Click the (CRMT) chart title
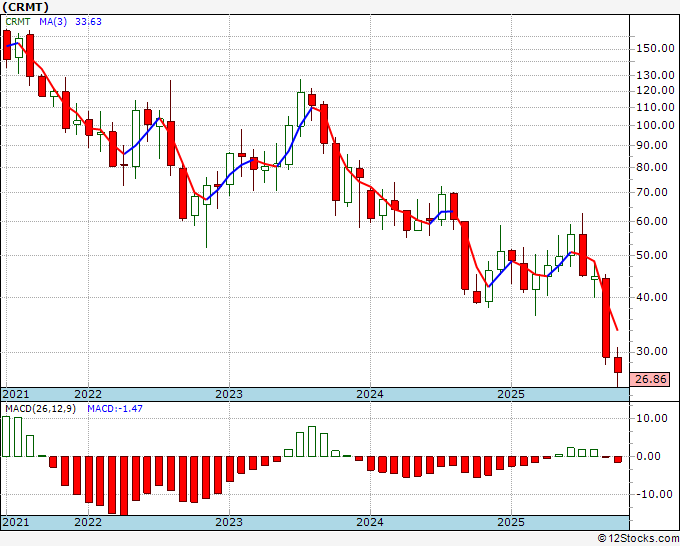Viewport: 680px width, 546px height. (26, 7)
